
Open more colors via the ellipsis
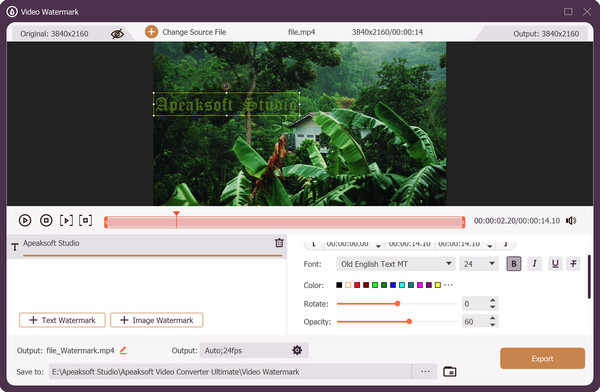pyautogui.click(x=448, y=285)
